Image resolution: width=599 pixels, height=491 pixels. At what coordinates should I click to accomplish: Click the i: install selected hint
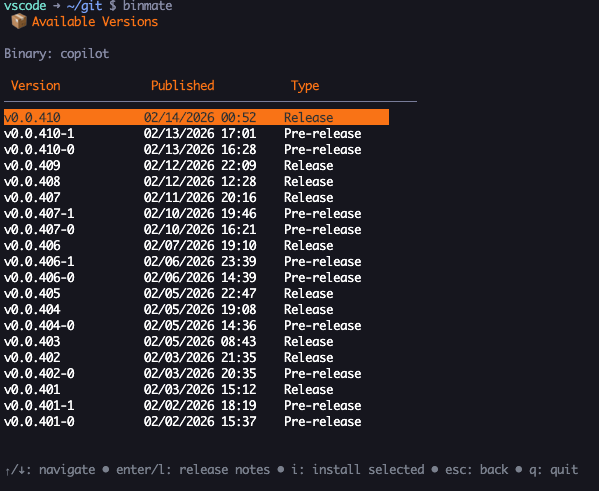358,470
